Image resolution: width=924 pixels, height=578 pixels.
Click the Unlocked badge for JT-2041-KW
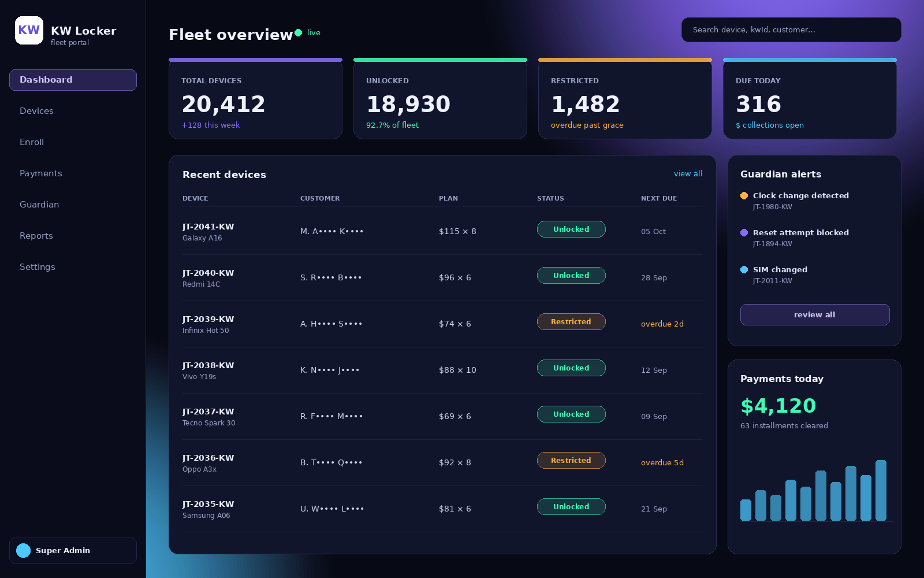(x=571, y=229)
